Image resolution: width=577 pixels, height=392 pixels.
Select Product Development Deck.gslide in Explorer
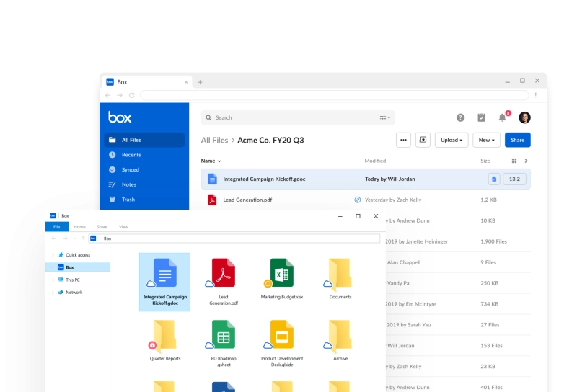tap(282, 344)
